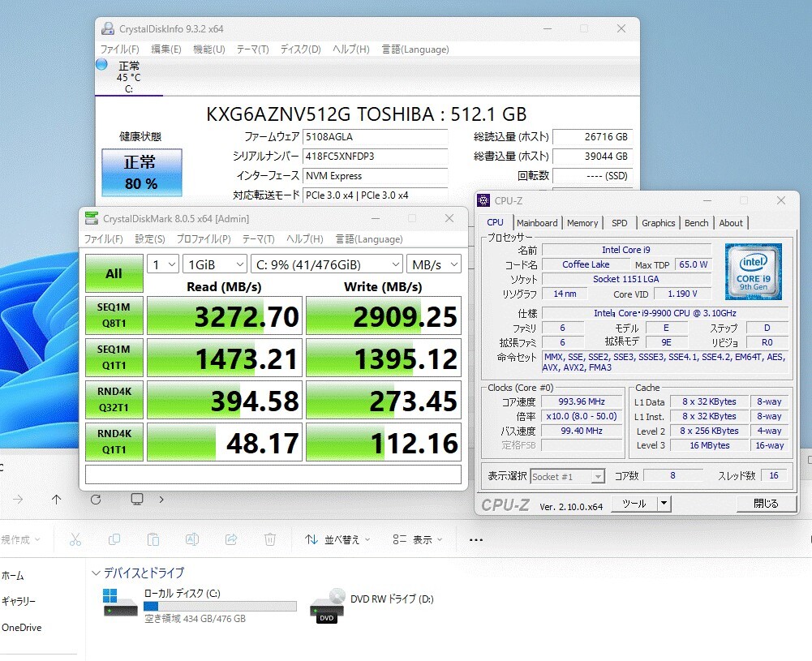The height and width of the screenshot is (661, 812).
Task: Open the 編集(E) menu in CrystalDiskInfo
Action: pyautogui.click(x=165, y=49)
